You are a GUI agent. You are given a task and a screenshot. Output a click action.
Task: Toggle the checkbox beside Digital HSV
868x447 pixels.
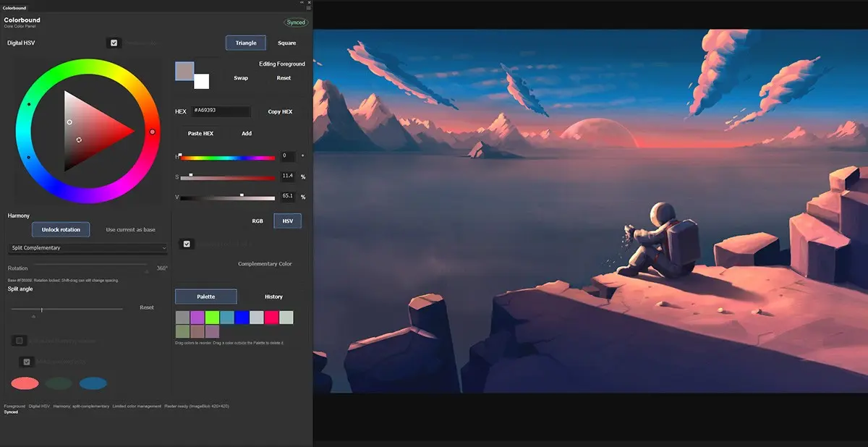coord(114,43)
